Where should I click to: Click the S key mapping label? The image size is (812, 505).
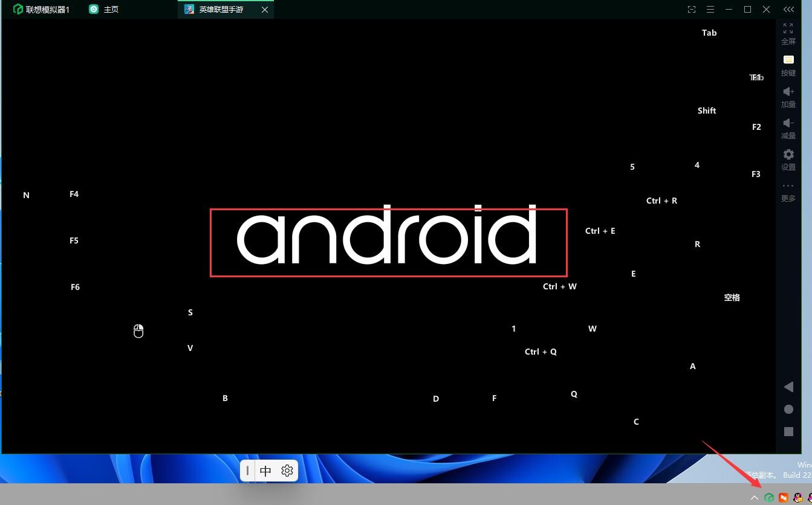190,312
